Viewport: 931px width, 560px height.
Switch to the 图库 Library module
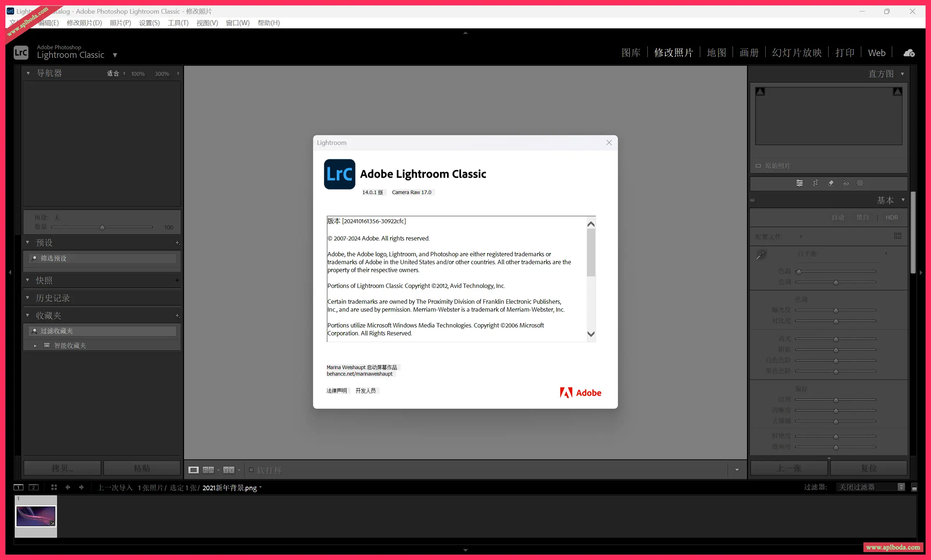[631, 52]
